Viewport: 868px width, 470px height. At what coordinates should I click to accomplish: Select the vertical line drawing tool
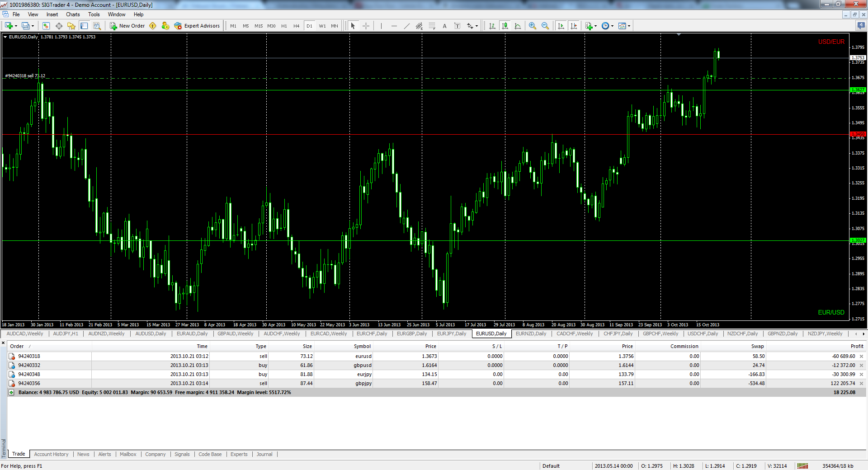click(x=381, y=26)
